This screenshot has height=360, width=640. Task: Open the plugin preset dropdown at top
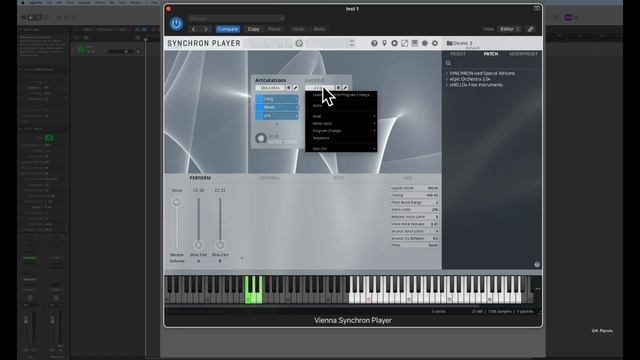coord(237,18)
